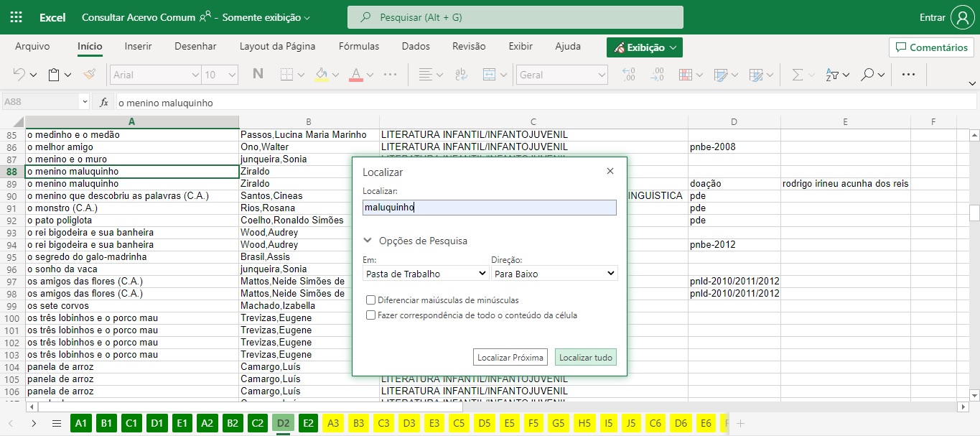Click the fill color bucket icon
980x436 pixels.
[322, 75]
